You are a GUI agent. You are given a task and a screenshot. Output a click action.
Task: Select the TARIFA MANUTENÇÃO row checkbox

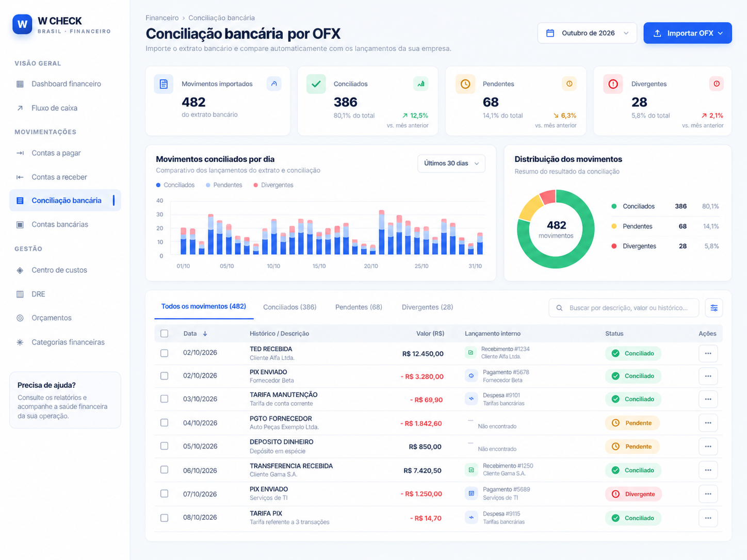tap(164, 399)
